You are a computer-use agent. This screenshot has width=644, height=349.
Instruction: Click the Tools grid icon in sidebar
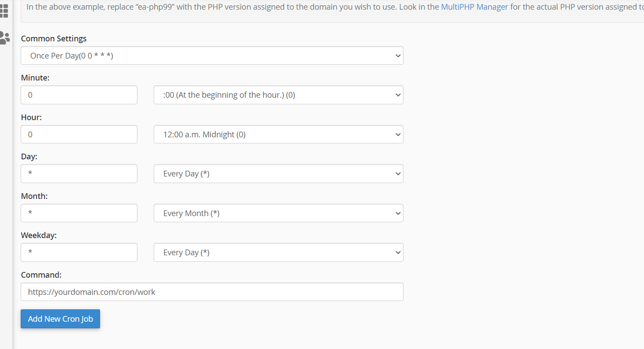coord(4,11)
